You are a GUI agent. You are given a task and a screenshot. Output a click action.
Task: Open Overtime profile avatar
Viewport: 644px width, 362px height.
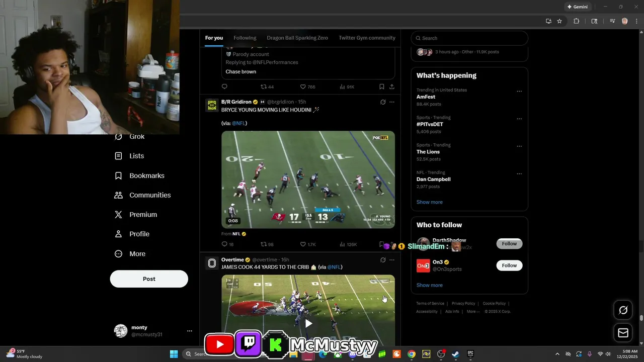point(212,263)
